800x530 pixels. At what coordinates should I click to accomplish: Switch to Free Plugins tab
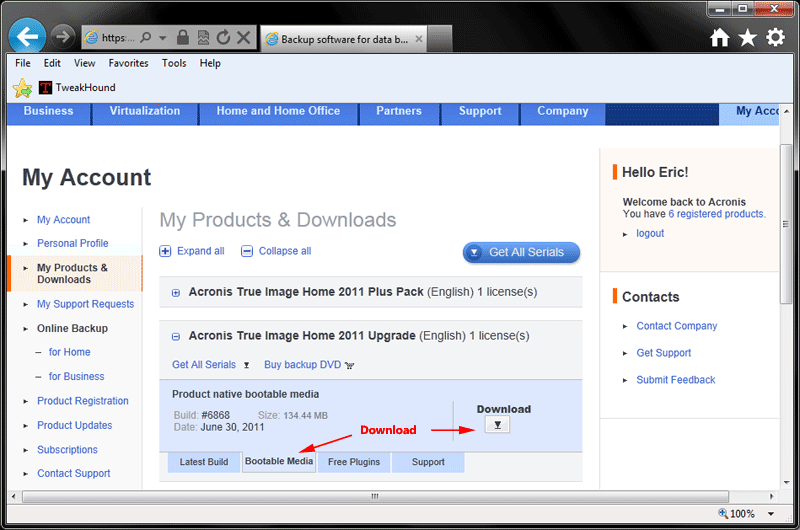click(354, 462)
